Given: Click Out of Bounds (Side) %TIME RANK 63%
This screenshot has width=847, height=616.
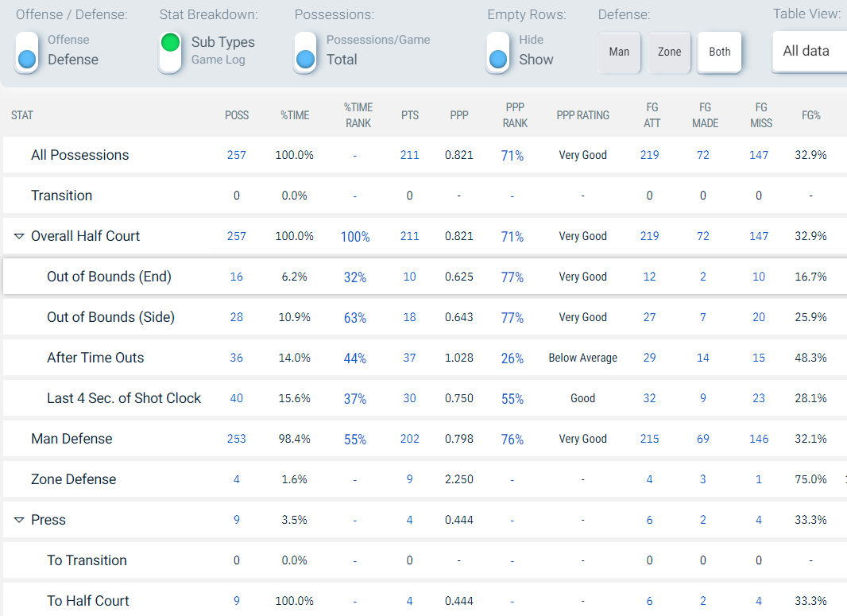Looking at the screenshot, I should tap(355, 318).
